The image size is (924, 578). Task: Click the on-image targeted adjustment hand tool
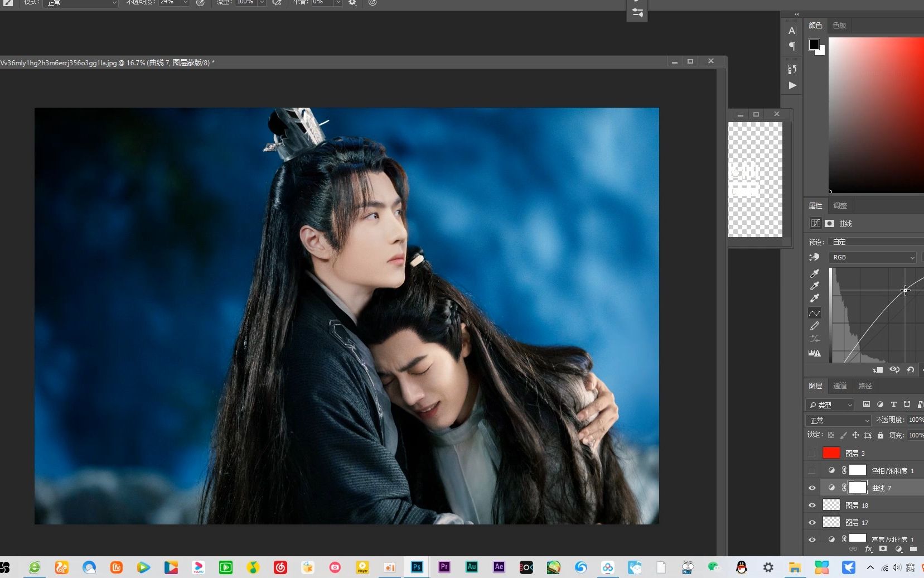(815, 257)
